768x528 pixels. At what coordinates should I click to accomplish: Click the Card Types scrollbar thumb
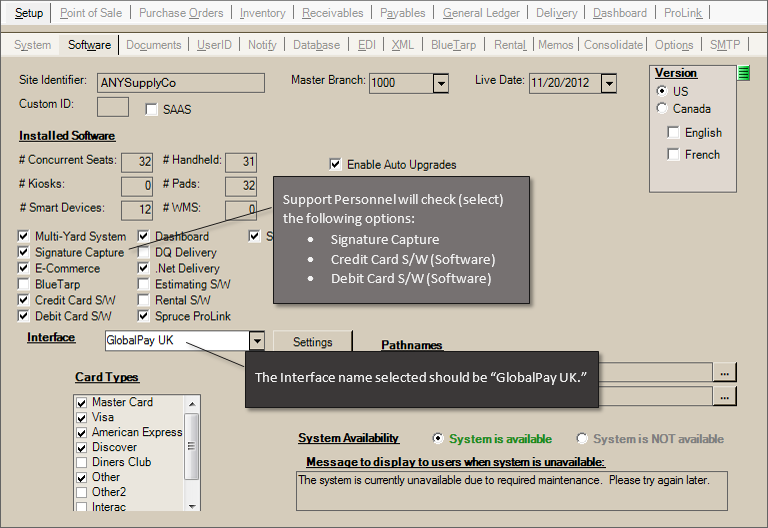tap(192, 446)
